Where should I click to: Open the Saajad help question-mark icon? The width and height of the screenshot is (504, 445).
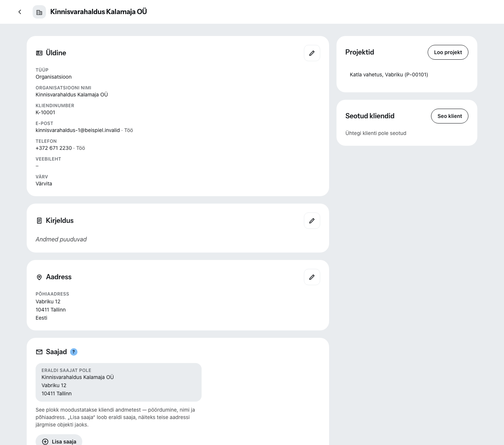coord(74,352)
